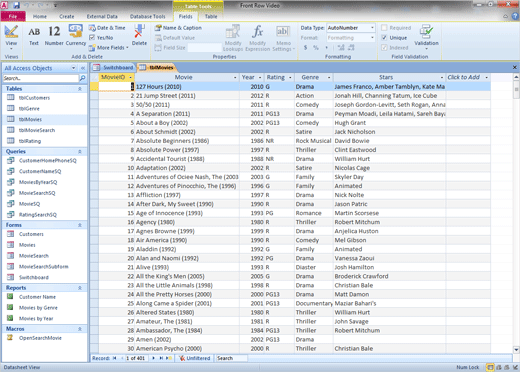Viewport: 520px width, 372px height.
Task: Open the Validation menu
Action: (x=426, y=37)
